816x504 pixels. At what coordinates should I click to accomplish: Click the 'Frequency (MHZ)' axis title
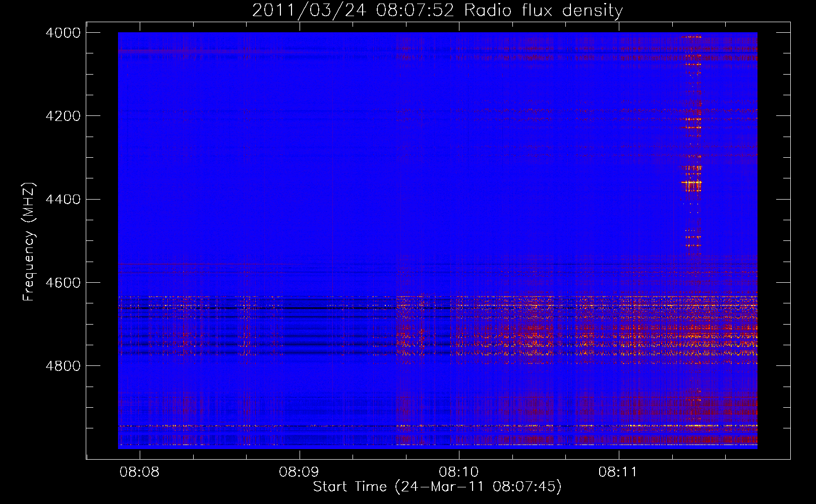(29, 242)
